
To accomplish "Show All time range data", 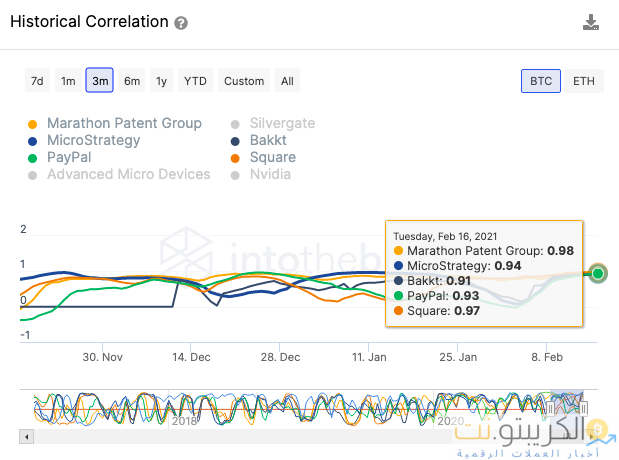I will click(287, 81).
